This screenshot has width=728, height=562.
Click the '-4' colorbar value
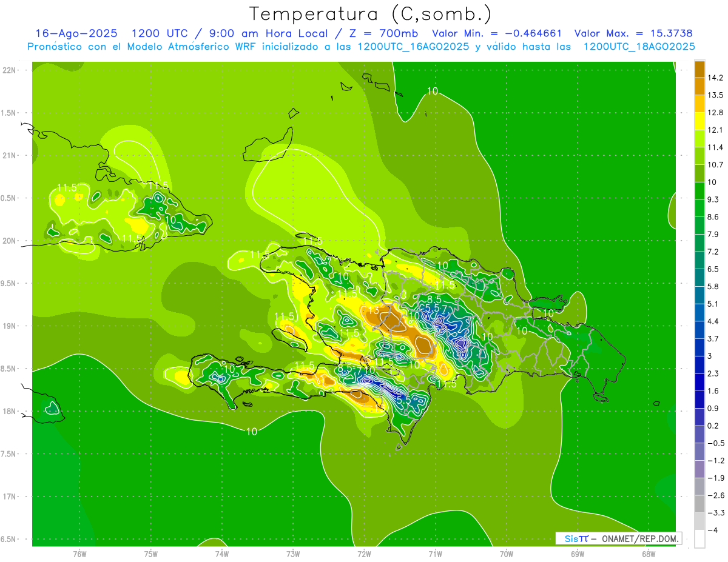[712, 530]
